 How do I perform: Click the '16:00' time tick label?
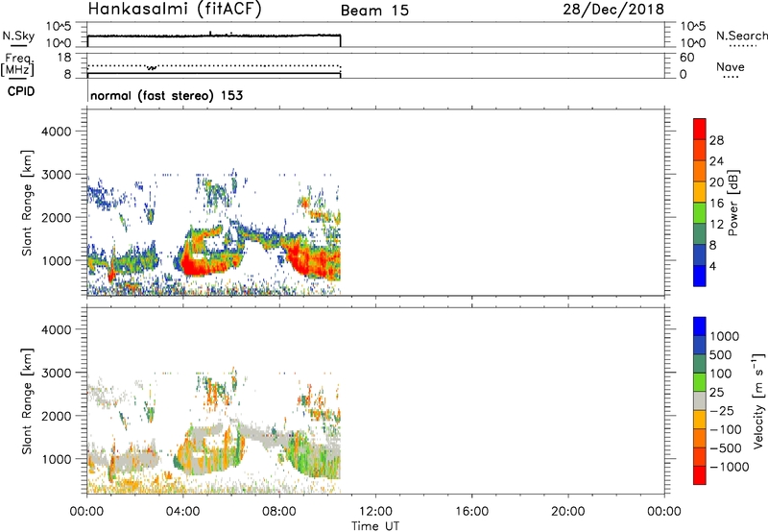point(471,512)
